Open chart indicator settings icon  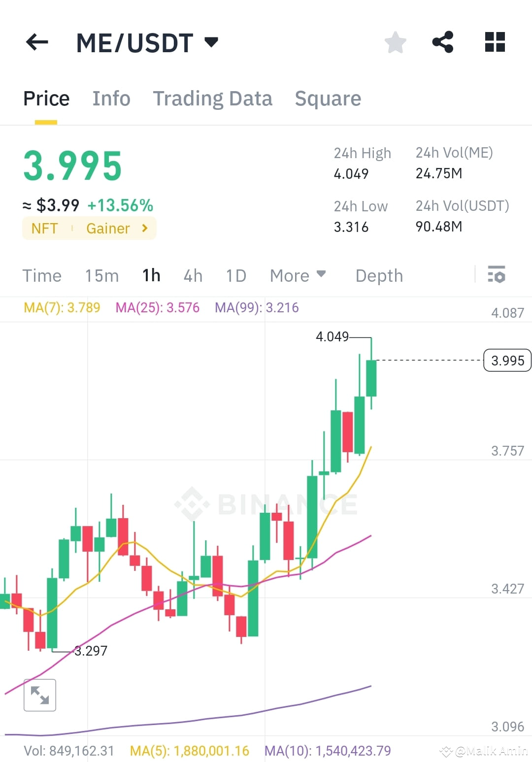[x=497, y=275]
